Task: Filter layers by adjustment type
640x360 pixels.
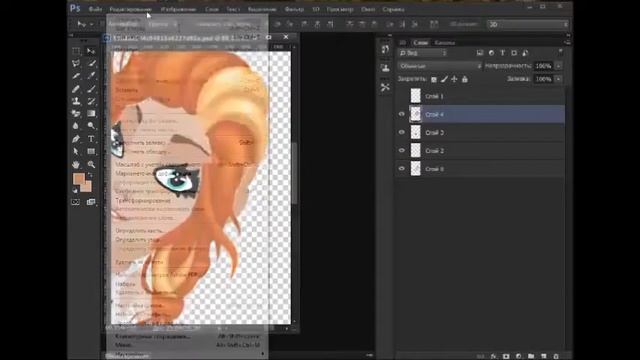Action: point(491,53)
